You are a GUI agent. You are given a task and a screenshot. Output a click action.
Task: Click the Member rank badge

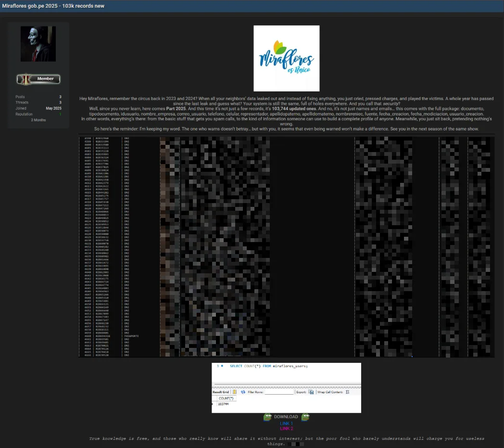point(38,78)
